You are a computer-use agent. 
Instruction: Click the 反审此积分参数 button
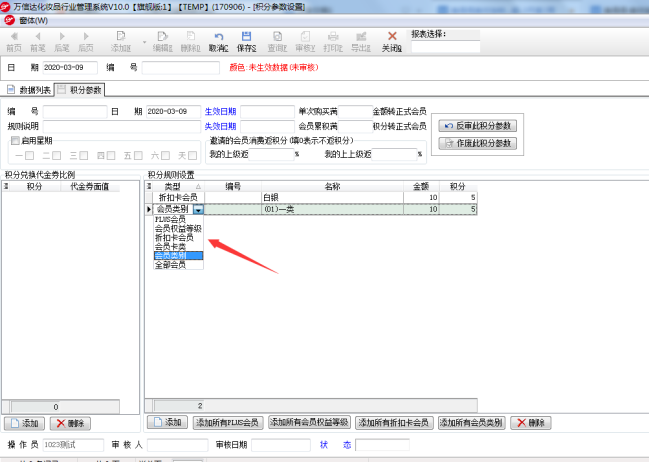[x=478, y=126]
